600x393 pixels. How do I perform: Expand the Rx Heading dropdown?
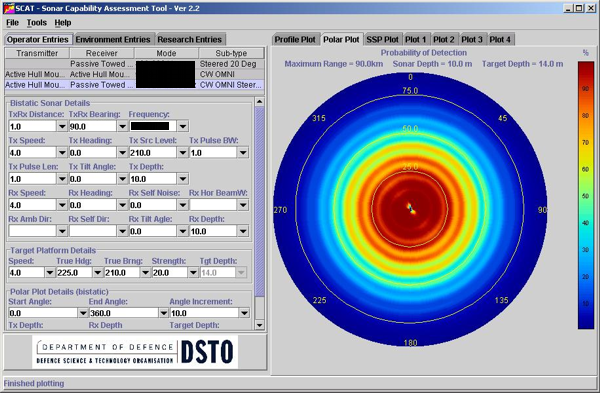click(122, 205)
